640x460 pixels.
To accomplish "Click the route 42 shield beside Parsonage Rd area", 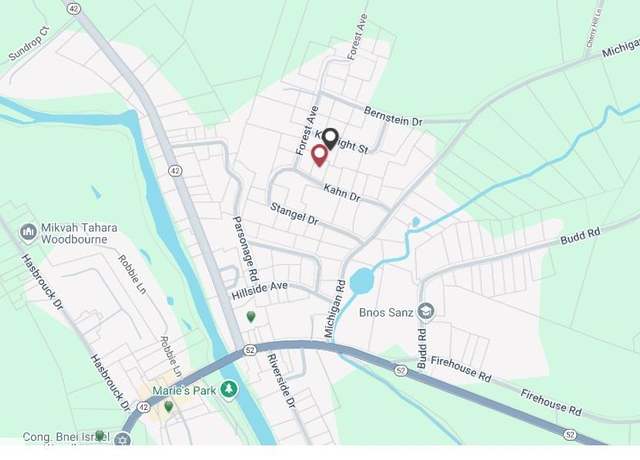I will coord(176,171).
